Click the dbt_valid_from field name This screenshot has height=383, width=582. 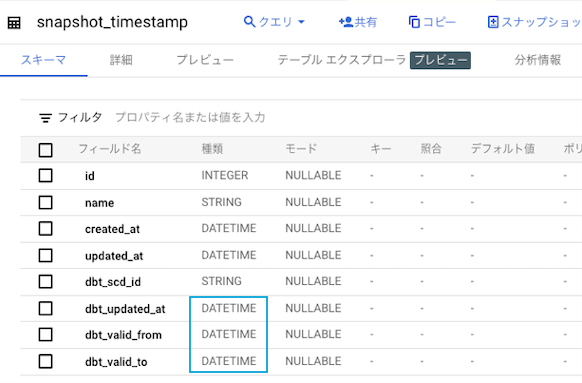123,335
